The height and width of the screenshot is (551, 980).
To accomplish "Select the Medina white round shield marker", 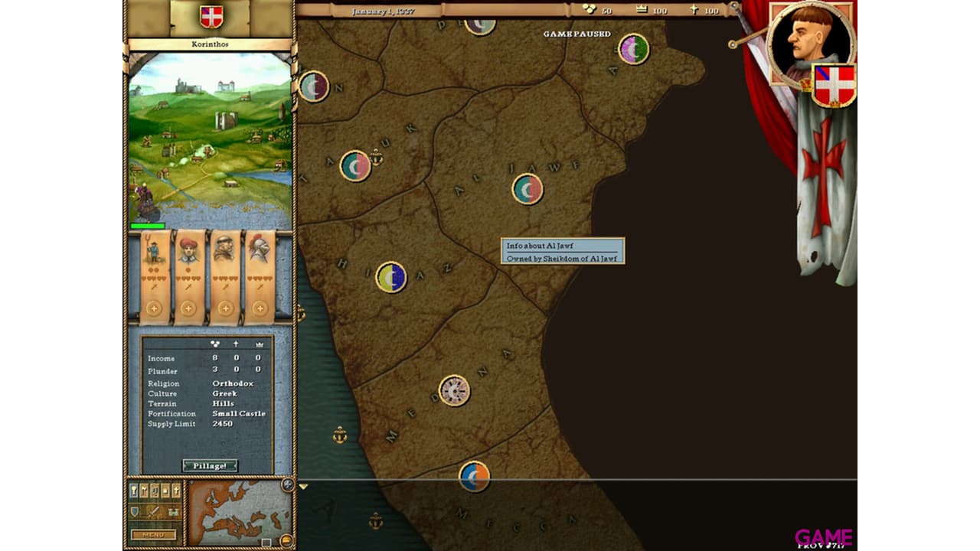I will (454, 390).
